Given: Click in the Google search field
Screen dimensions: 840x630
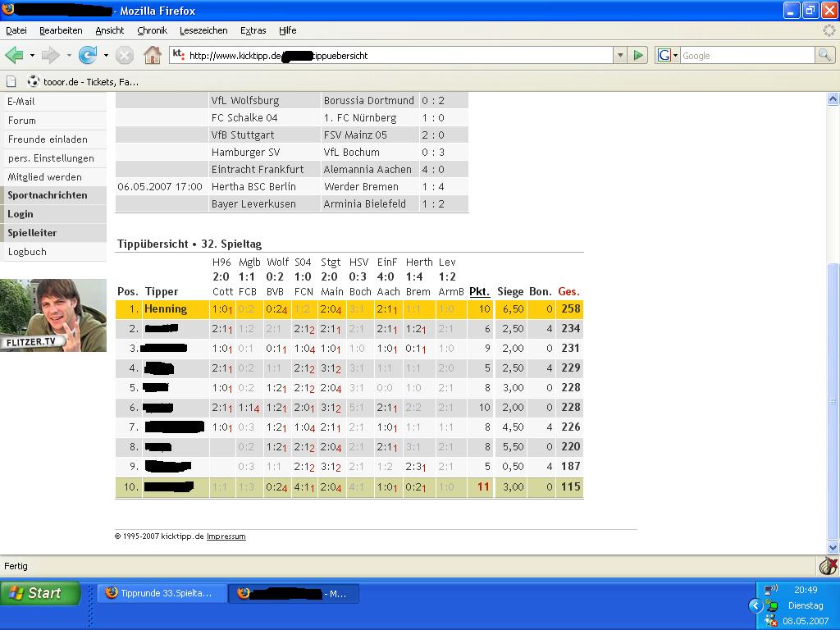Looking at the screenshot, I should pos(746,55).
